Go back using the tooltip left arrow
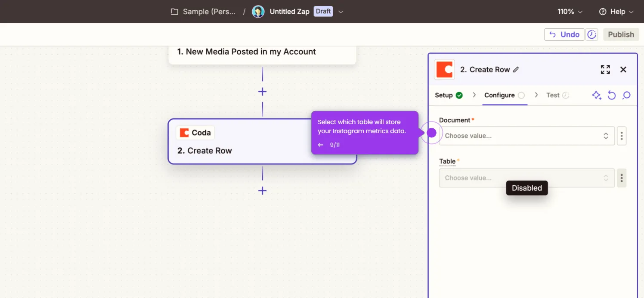This screenshot has width=644, height=298. pos(320,145)
